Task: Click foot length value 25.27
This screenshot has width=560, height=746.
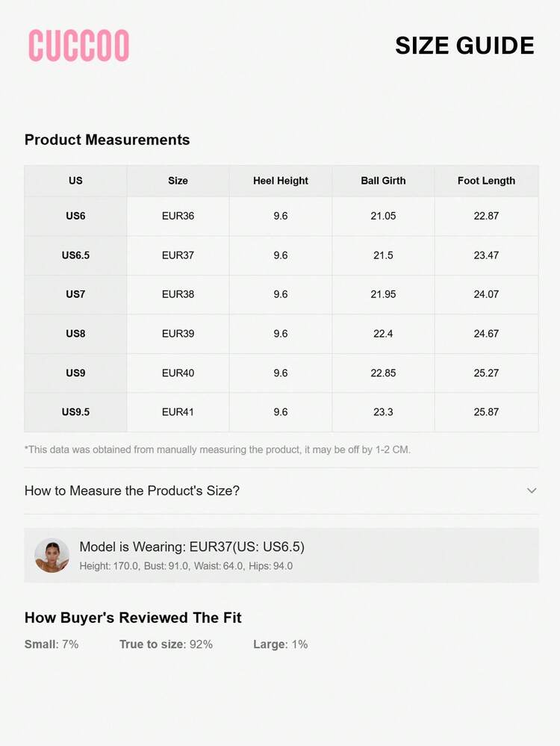Action: click(x=486, y=373)
